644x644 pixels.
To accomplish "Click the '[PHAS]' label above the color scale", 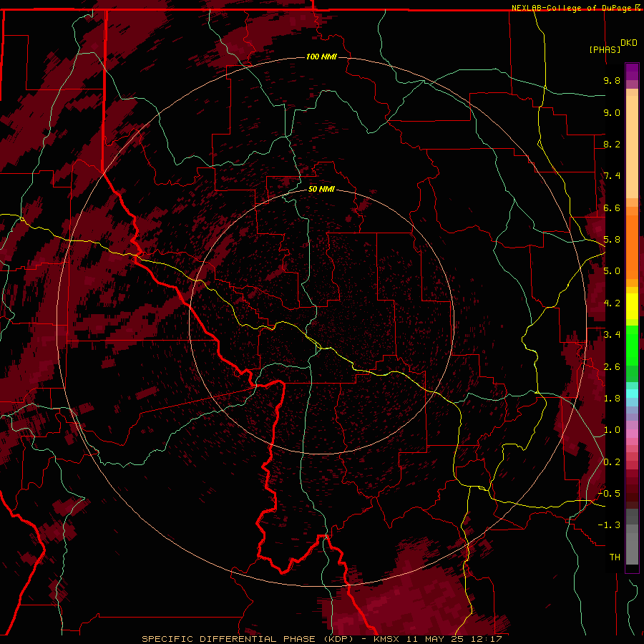I will point(605,50).
